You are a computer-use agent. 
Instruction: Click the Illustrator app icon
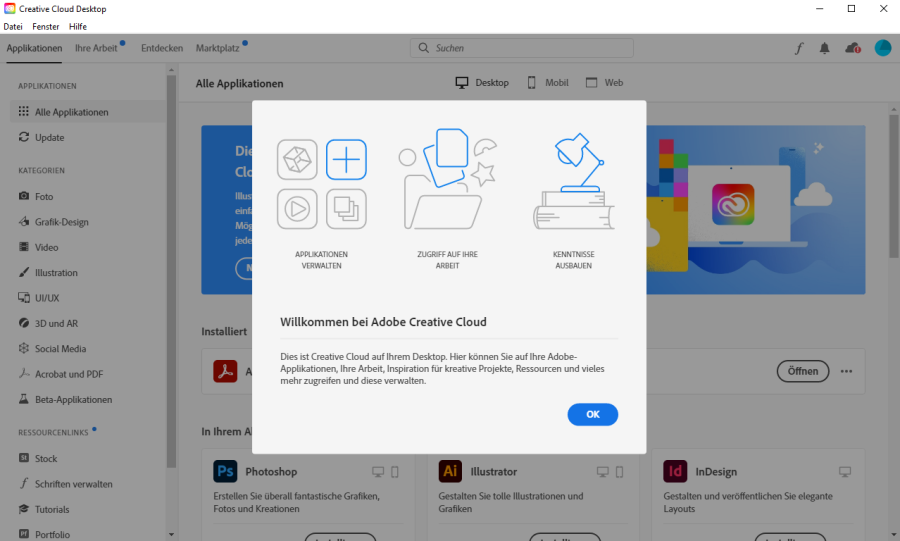click(451, 471)
